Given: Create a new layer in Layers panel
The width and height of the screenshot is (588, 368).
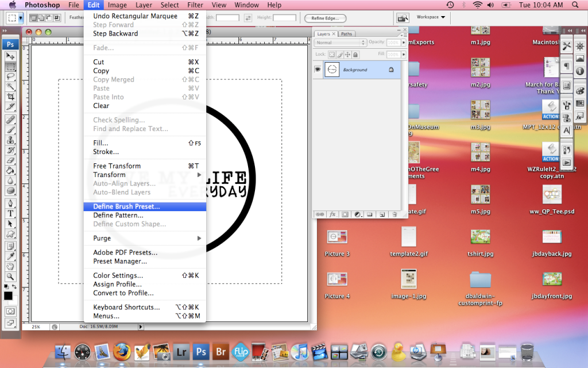Looking at the screenshot, I should [x=382, y=214].
